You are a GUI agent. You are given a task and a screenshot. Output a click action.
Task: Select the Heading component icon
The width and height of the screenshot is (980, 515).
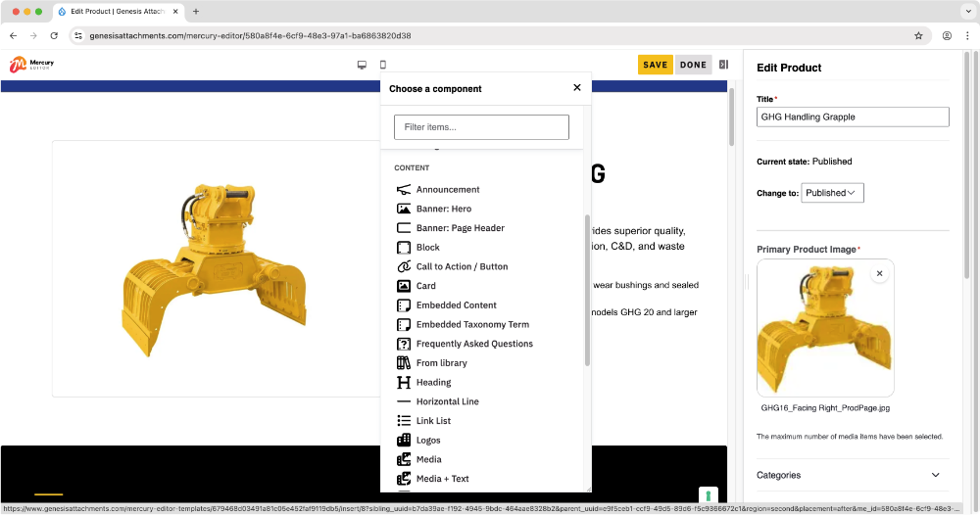403,383
